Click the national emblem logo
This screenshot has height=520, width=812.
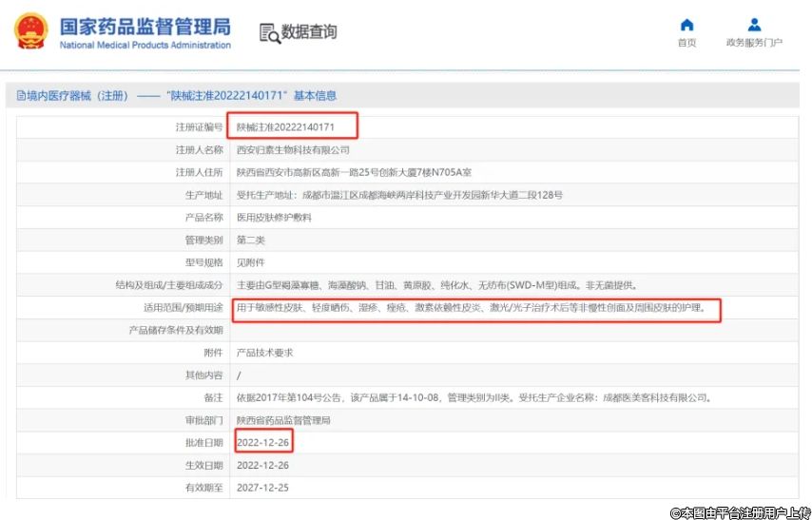pos(30,31)
